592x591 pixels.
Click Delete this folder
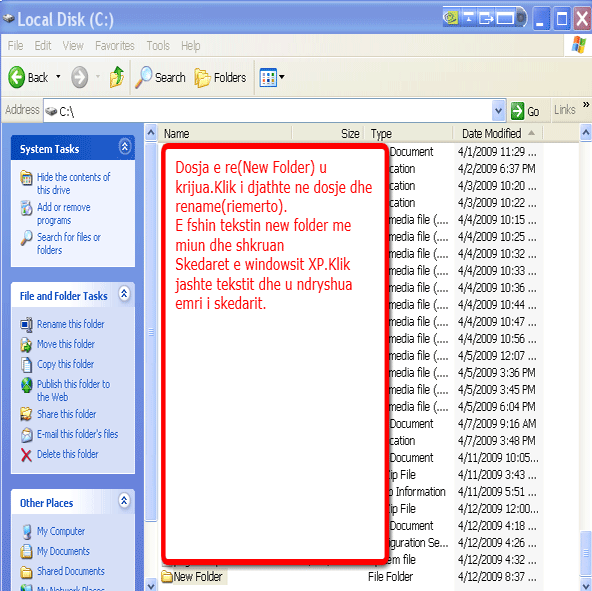[68, 454]
